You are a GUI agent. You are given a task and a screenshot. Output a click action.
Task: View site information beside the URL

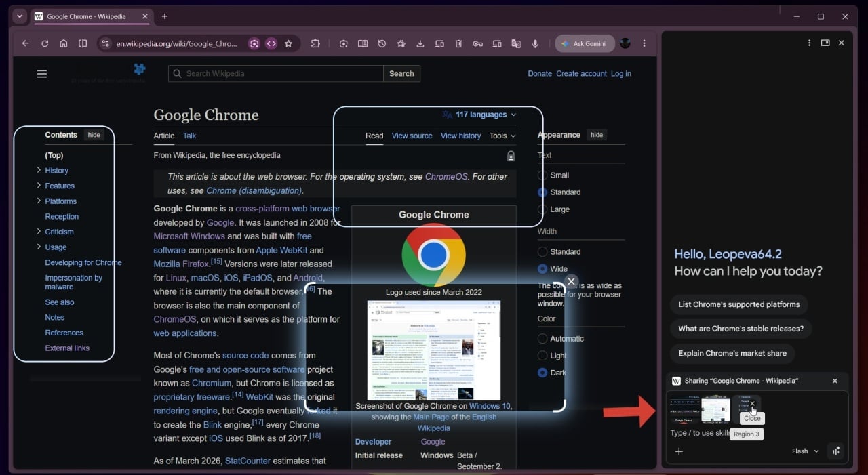[x=105, y=43]
